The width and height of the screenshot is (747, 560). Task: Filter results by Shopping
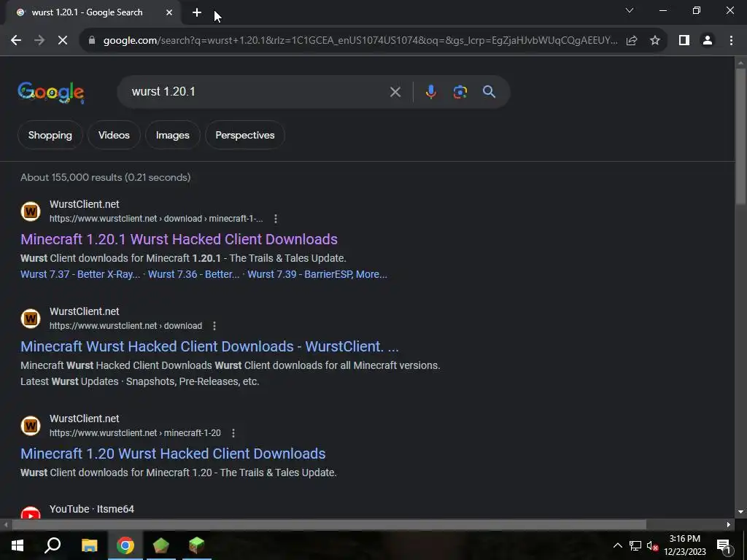tap(50, 135)
